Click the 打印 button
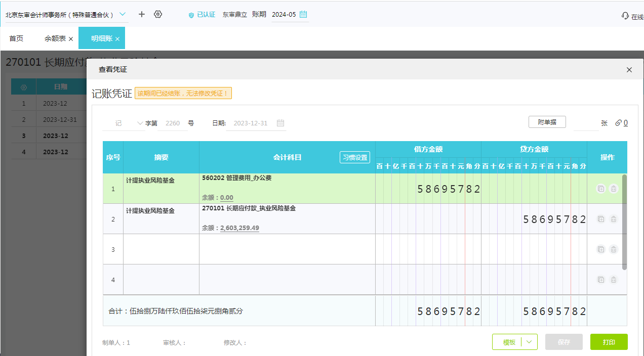 click(609, 342)
